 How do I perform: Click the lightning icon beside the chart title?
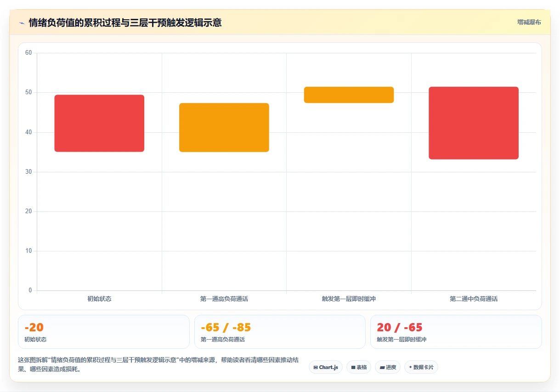coord(22,23)
